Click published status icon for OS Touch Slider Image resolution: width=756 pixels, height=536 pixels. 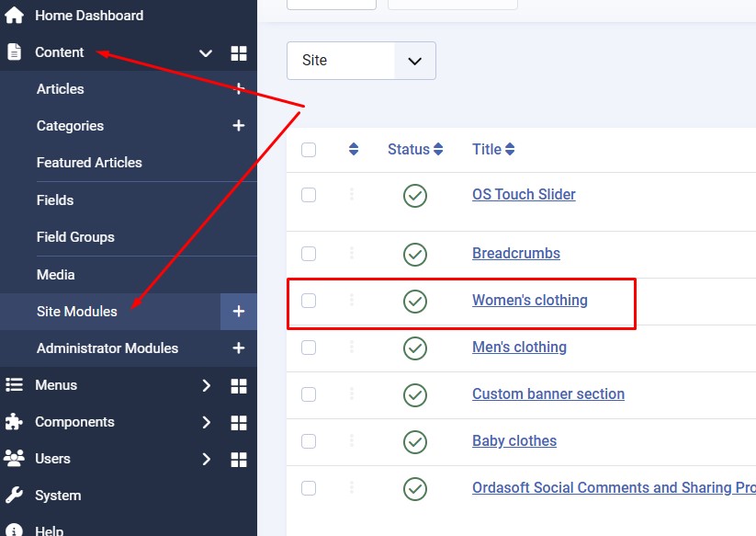pyautogui.click(x=415, y=195)
